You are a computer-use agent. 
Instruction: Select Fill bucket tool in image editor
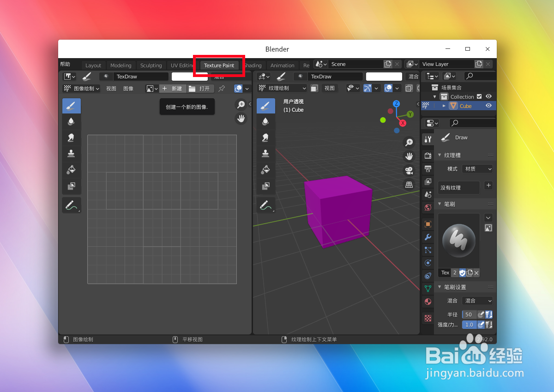72,170
